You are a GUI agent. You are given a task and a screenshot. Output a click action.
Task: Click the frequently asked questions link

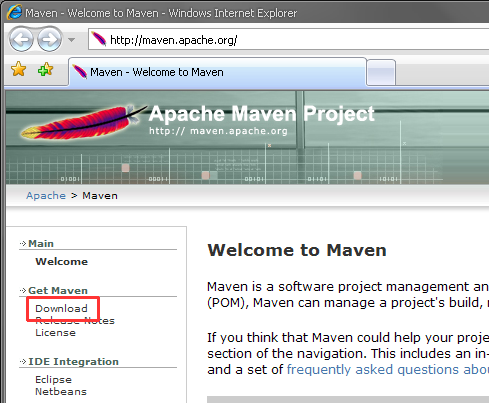point(388,370)
